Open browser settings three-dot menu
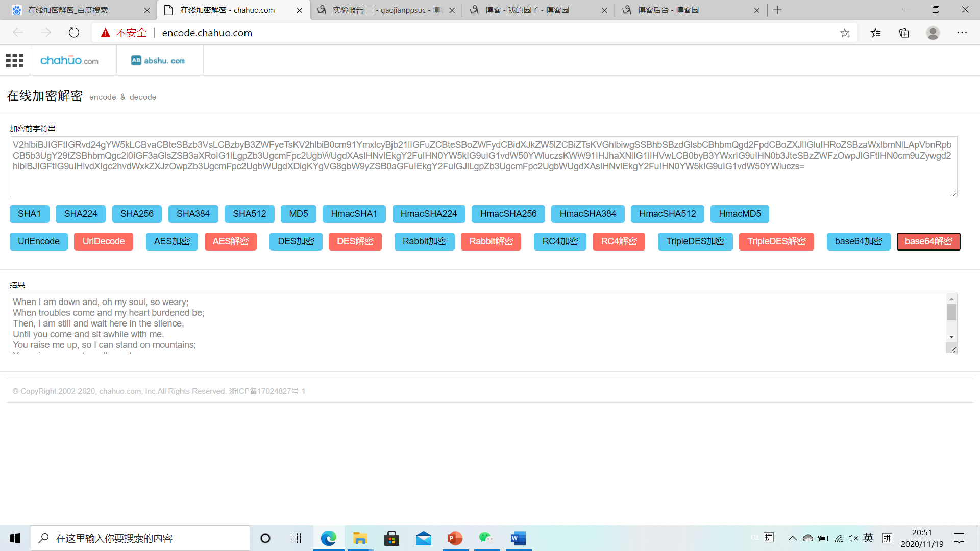980x551 pixels. (962, 33)
